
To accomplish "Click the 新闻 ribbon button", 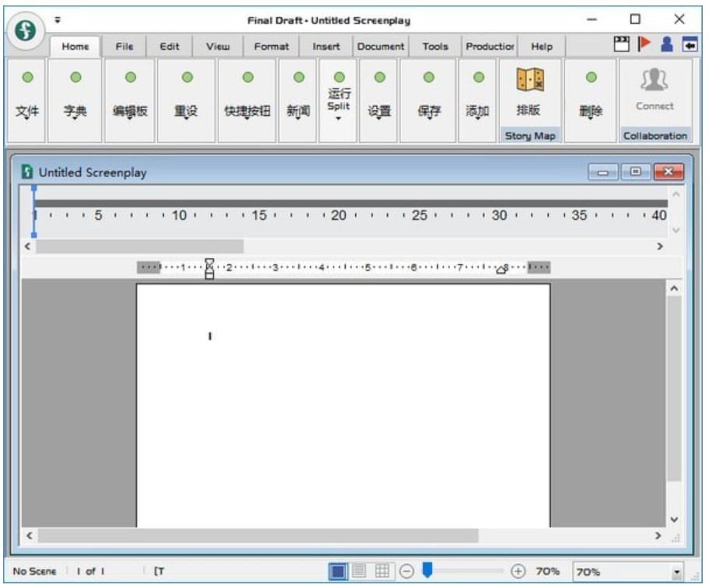I will pos(298,100).
